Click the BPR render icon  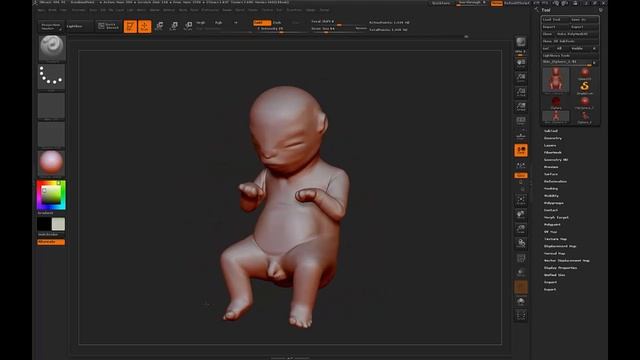(521, 43)
